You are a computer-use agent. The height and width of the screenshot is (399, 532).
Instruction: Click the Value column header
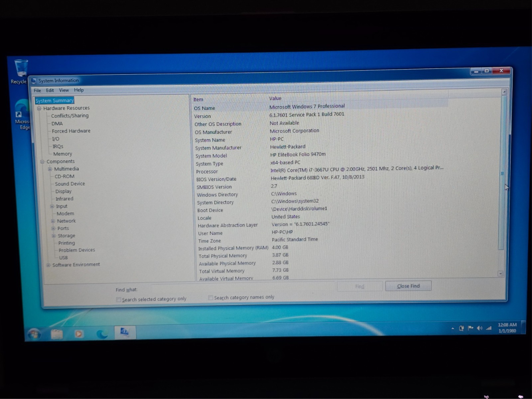click(x=275, y=98)
